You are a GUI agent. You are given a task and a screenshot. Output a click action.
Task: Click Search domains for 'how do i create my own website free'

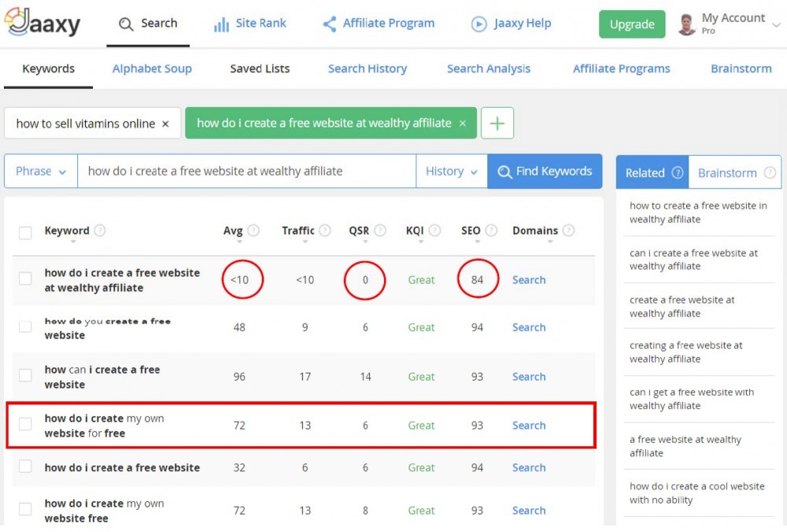[x=529, y=511]
